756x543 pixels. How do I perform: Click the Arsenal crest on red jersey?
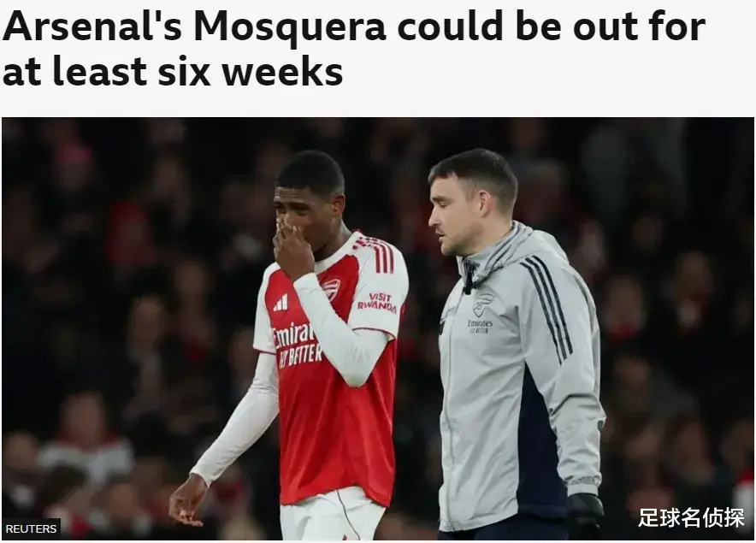[x=331, y=291]
